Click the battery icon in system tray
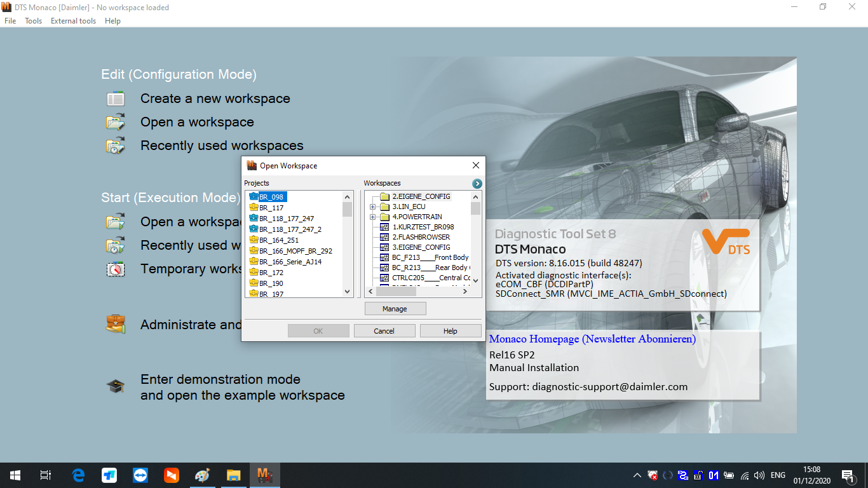This screenshot has height=488, width=868. coord(729,475)
